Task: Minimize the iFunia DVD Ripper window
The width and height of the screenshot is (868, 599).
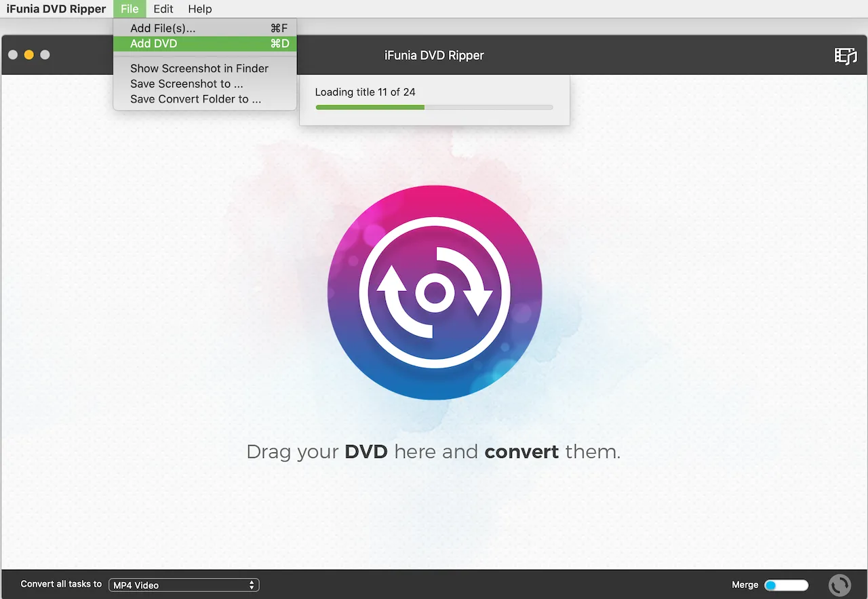Action: click(x=28, y=54)
